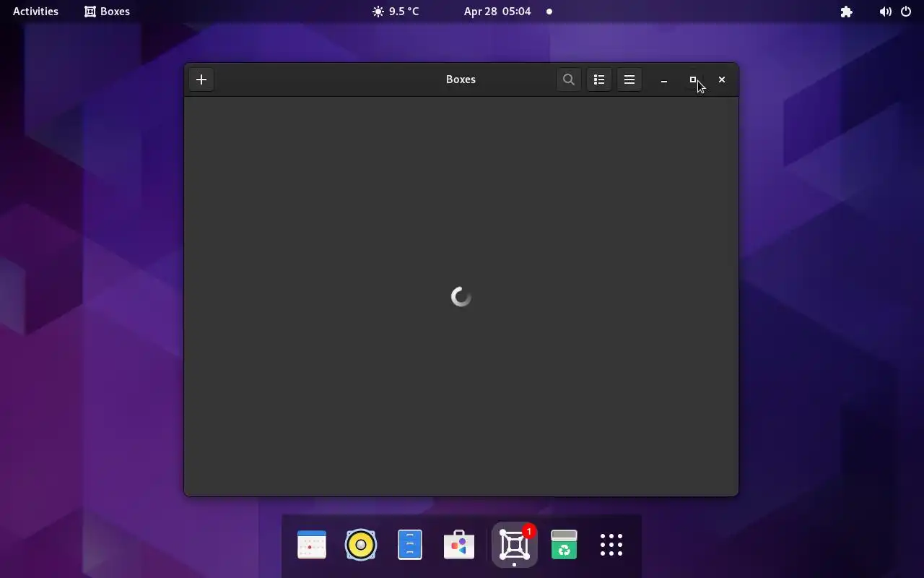
Task: Maximize the Boxes window
Action: click(x=693, y=80)
